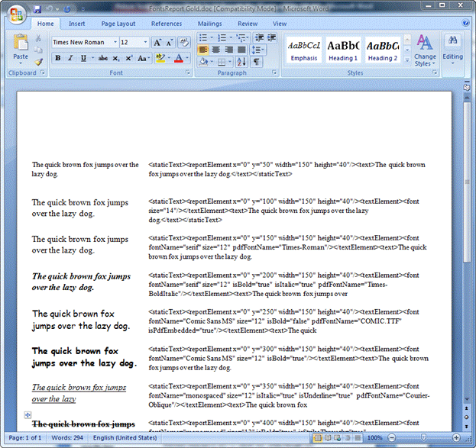Open the Home ribbon tab
The image size is (476, 448).
coord(46,24)
